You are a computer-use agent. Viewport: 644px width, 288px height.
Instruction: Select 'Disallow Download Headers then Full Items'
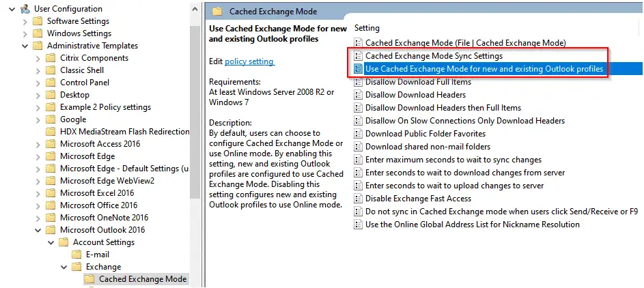443,108
